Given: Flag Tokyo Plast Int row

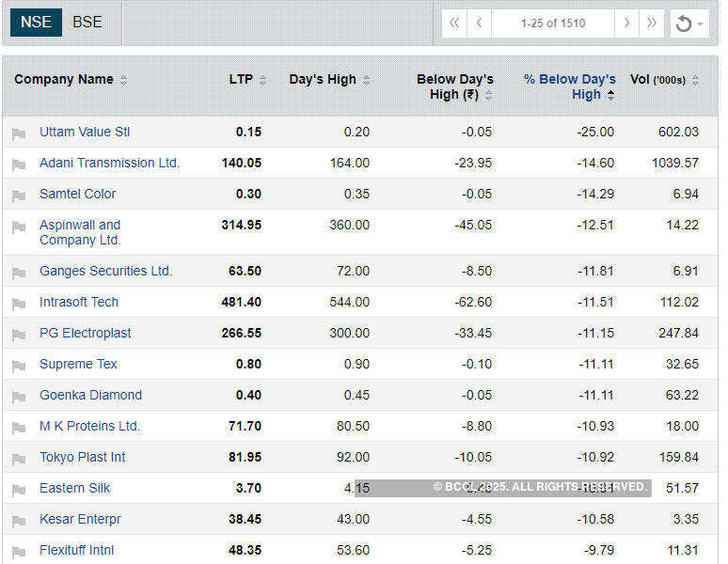Looking at the screenshot, I should [19, 459].
